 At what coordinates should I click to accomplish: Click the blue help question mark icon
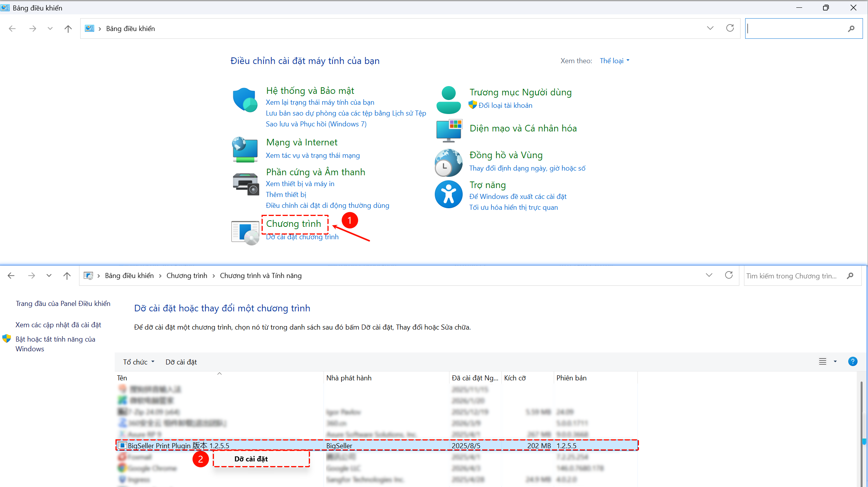pyautogui.click(x=852, y=361)
